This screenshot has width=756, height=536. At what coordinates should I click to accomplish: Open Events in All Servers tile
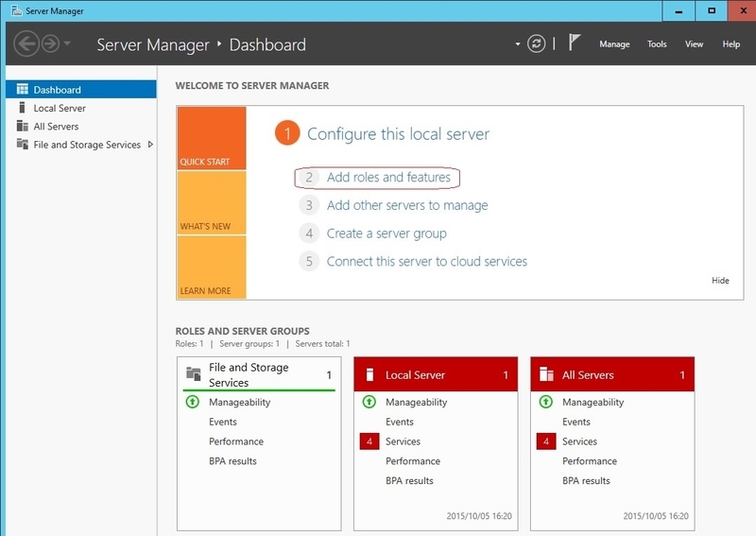(x=576, y=422)
